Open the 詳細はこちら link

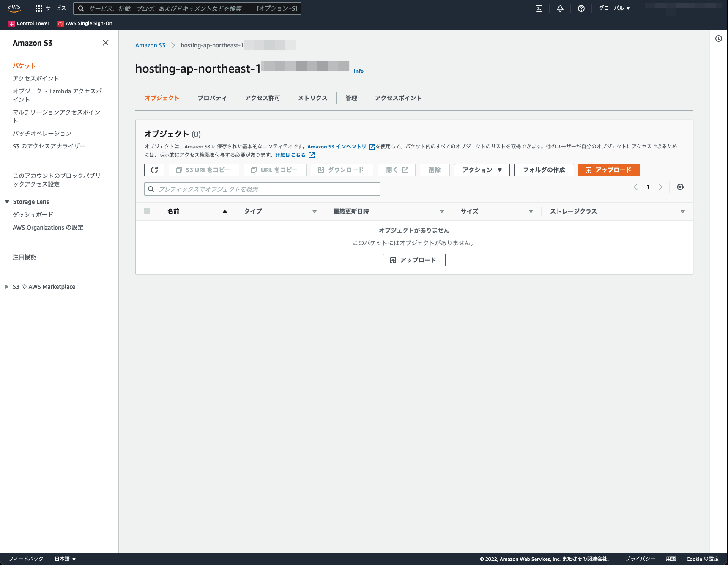[290, 155]
